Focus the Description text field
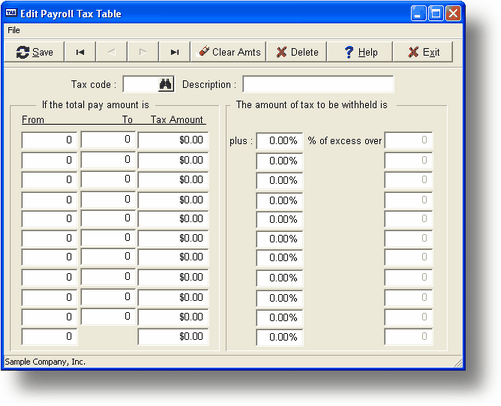This screenshot has width=501, height=406. (x=318, y=84)
